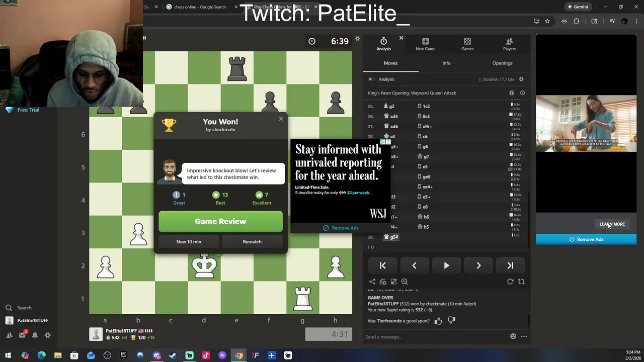Click the board icon under move controls
This screenshot has width=644, height=362.
pos(393,282)
